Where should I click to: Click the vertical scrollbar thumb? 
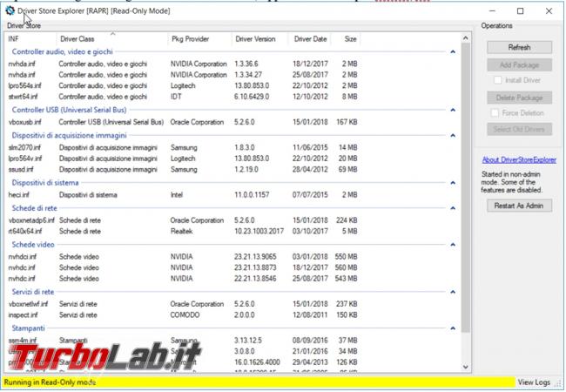465,187
